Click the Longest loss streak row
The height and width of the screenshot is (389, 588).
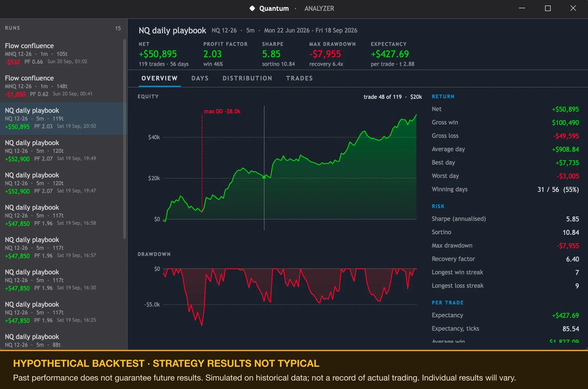[x=505, y=286]
